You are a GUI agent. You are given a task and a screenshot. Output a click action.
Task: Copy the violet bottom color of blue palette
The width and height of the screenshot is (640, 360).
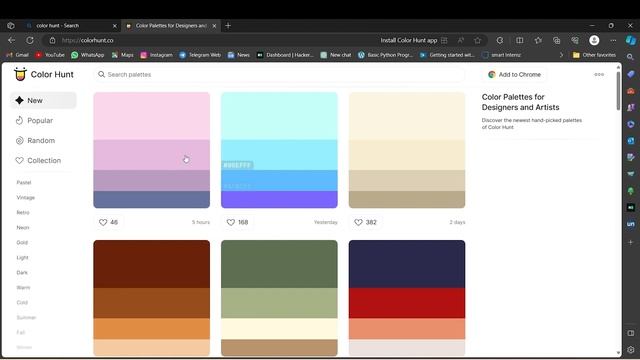pos(279,200)
